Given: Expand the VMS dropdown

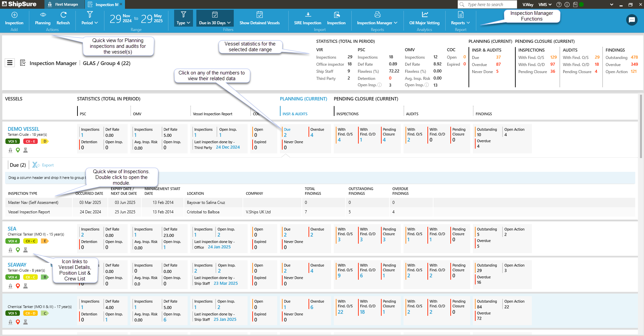Looking at the screenshot, I should [x=545, y=4].
